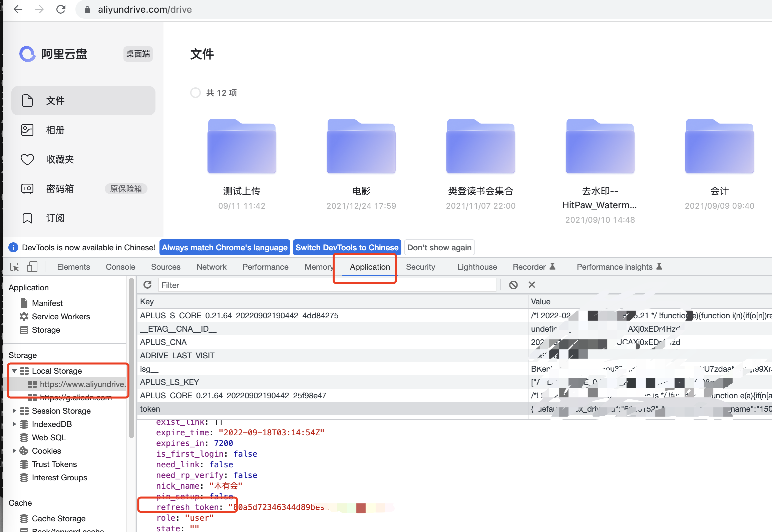Click the lock icon in address bar
The image size is (772, 532).
87,10
